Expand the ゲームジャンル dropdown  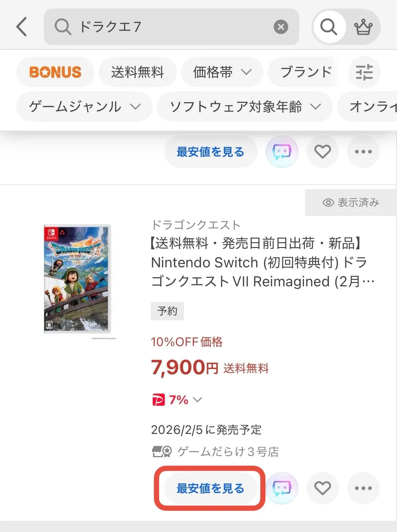[84, 107]
